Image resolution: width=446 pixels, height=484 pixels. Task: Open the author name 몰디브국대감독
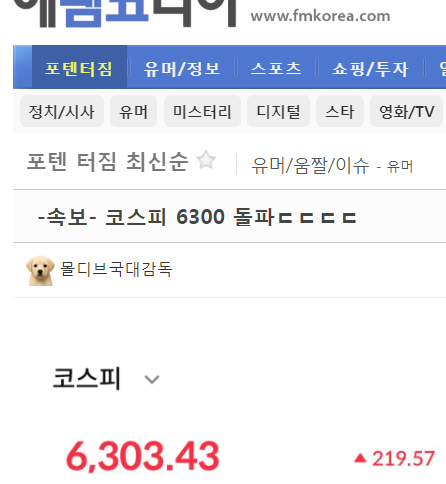coord(116,269)
